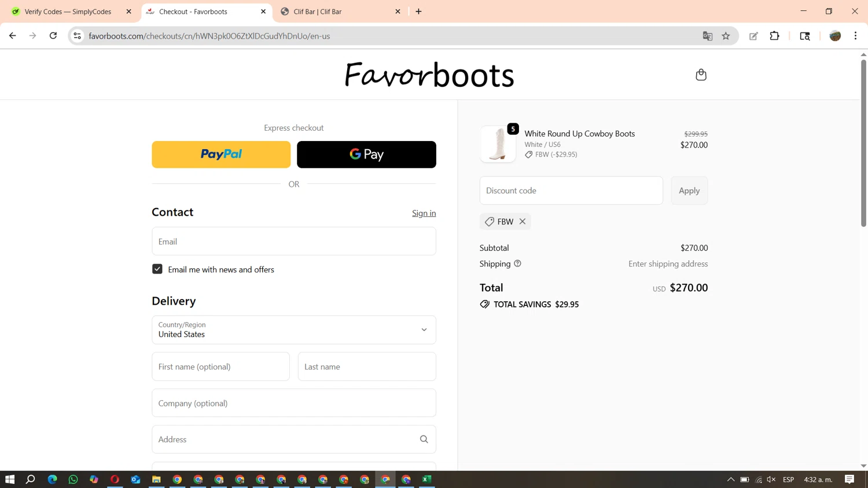This screenshot has height=488, width=868.
Task: Launch Microsoft Edge from the taskbar
Action: [52, 479]
